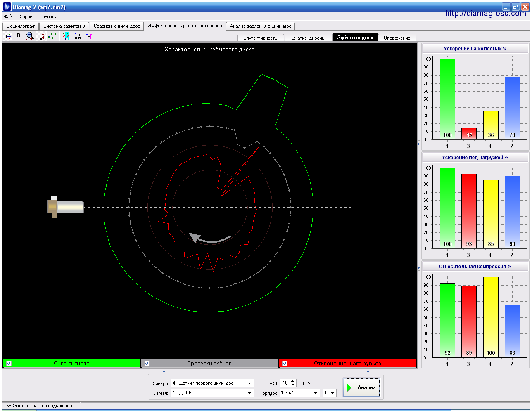532x411 pixels.
Task: Click the RPM 1/0 scale bracket icon
Action: tap(41, 36)
